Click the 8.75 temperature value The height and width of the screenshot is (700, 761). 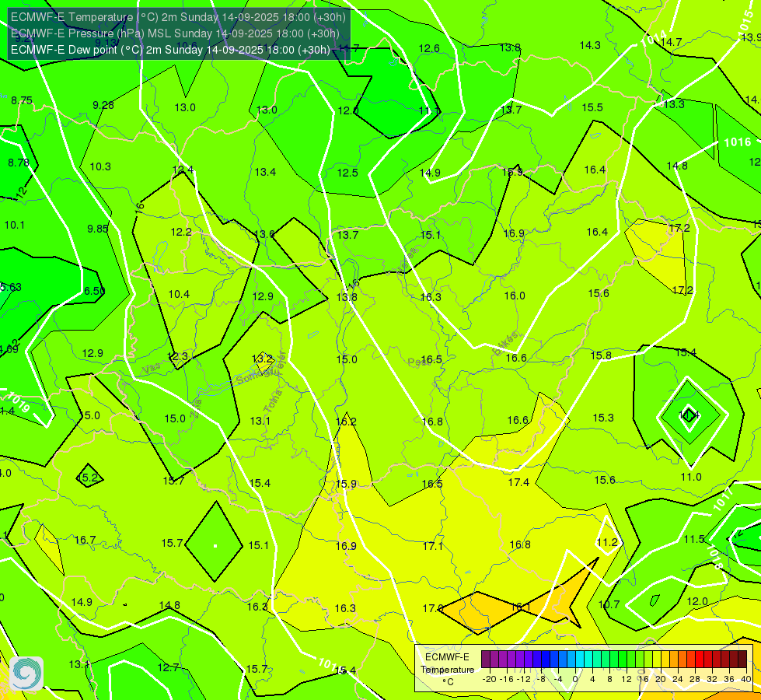(22, 100)
